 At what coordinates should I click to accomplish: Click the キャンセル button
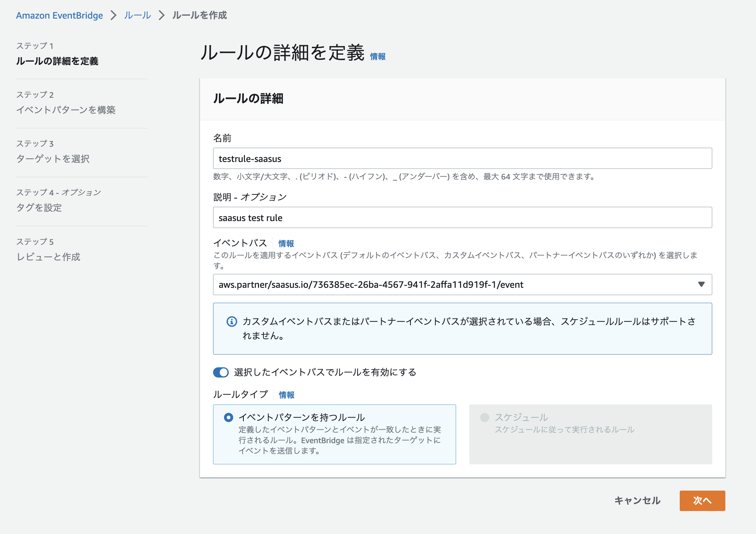[637, 500]
